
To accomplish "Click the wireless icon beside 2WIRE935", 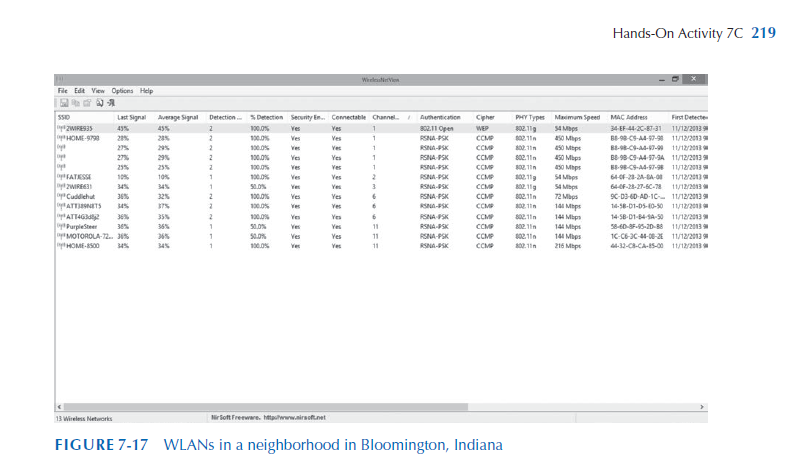I will point(61,128).
